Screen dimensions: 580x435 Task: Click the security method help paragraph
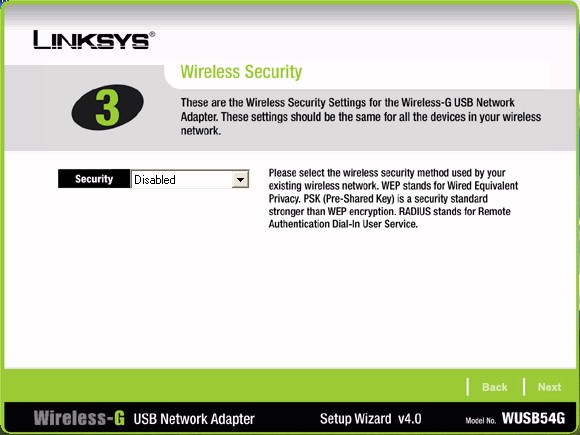point(393,198)
